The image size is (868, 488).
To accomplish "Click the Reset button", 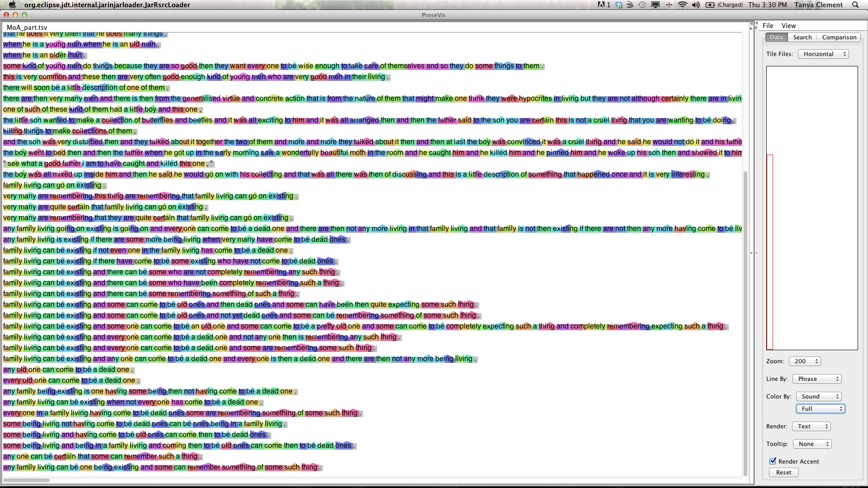I will pos(783,472).
